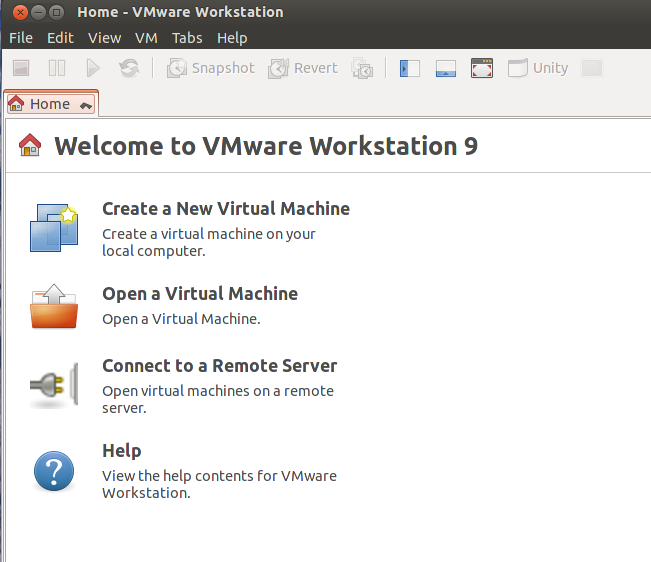Click the Connect to a Remote Server link
The width and height of the screenshot is (651, 562).
(220, 366)
